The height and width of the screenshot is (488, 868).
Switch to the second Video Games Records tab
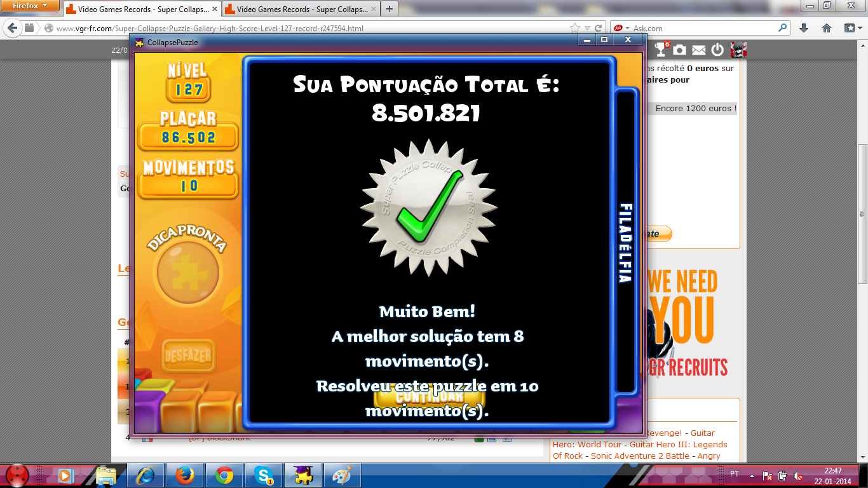299,10
